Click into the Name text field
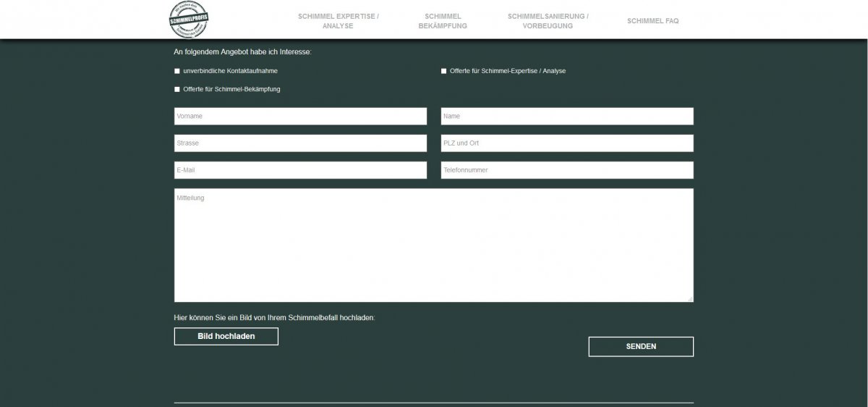 tap(567, 116)
